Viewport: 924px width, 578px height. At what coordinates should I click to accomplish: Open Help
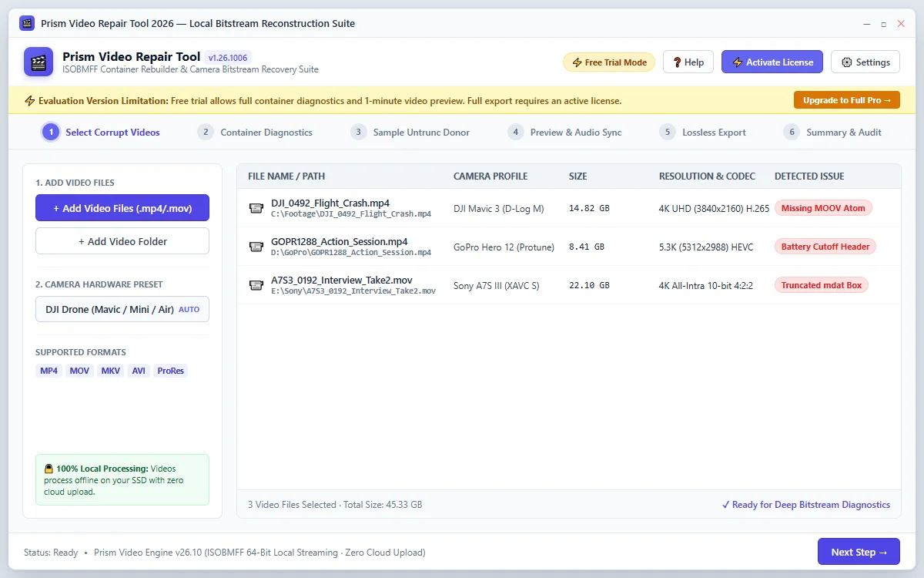688,62
